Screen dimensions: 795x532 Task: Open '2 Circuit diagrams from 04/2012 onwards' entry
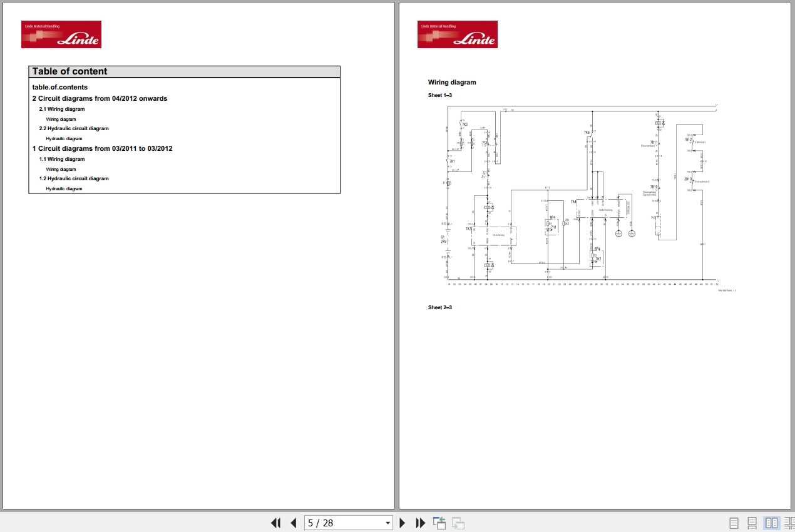pos(100,98)
